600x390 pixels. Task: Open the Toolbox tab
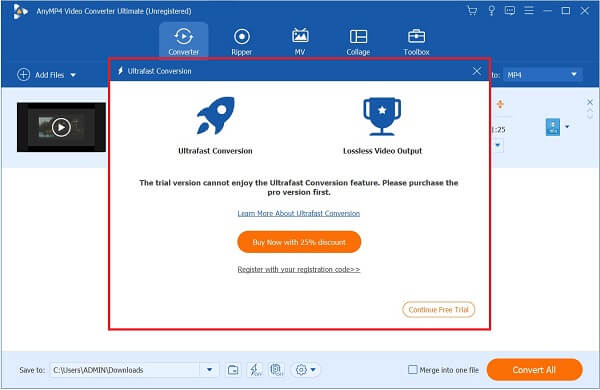[416, 42]
